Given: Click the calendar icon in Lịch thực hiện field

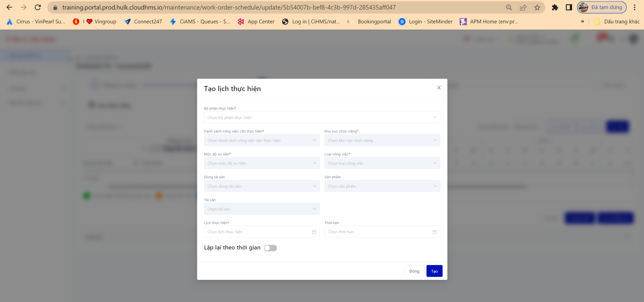Looking at the screenshot, I should [x=314, y=232].
